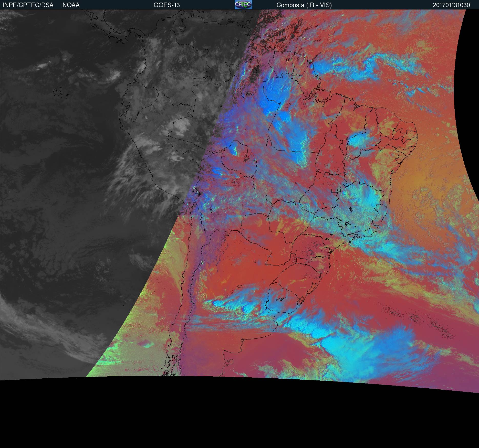Click the NOAA label in header
Viewport: 479px width, 448px height.
pos(71,5)
